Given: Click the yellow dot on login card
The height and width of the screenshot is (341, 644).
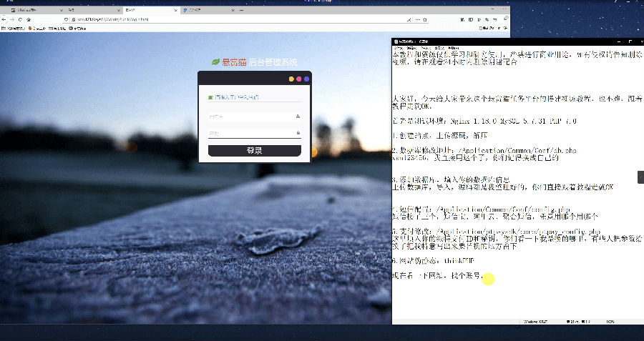Looking at the screenshot, I should 291,79.
